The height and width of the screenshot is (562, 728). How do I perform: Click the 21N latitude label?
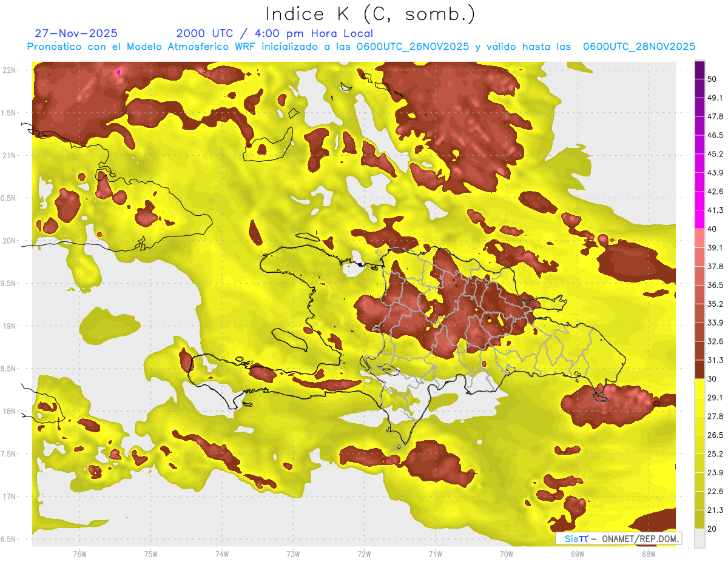pos(10,155)
